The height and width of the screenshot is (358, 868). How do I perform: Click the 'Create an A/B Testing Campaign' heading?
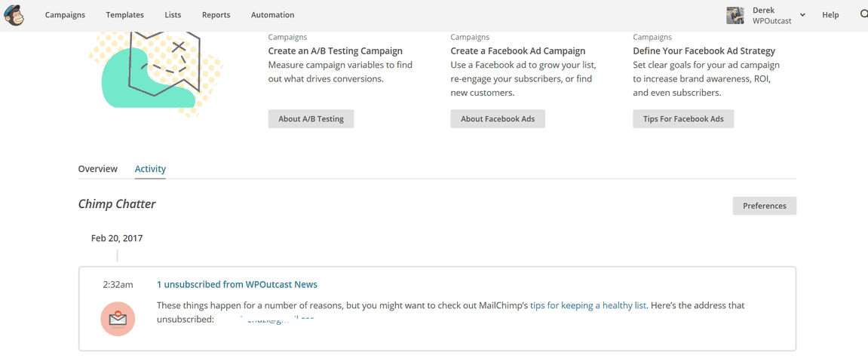[x=336, y=51]
